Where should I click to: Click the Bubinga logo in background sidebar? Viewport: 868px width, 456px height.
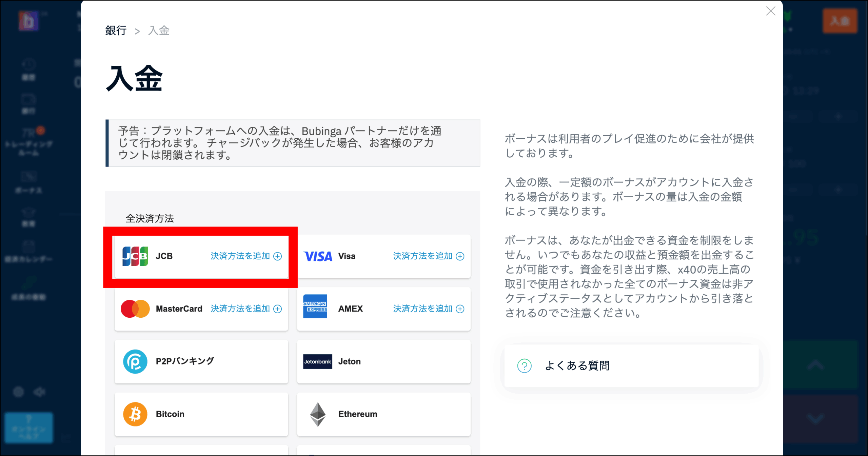tap(28, 21)
